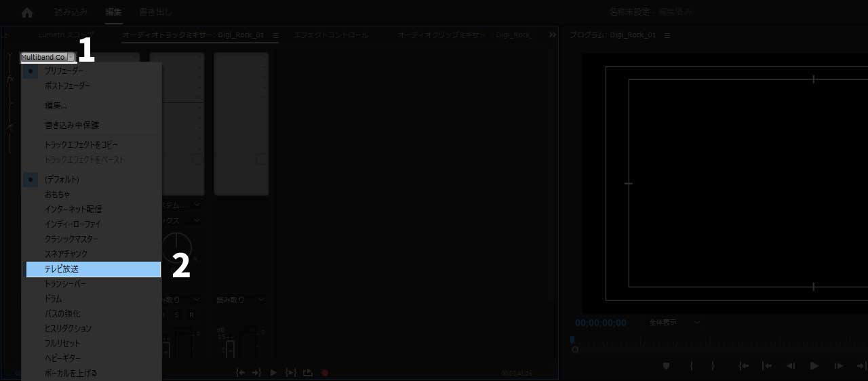Open the 全体表示 zoom level dropdown
This screenshot has width=868, height=381.
[x=674, y=323]
